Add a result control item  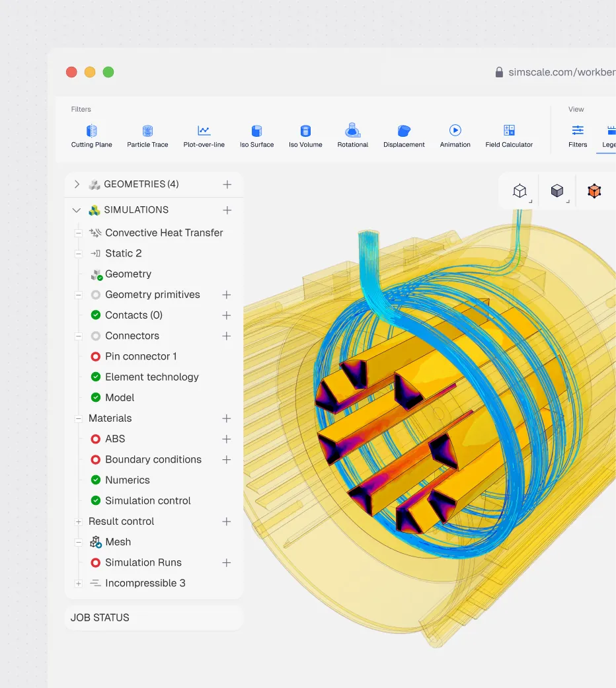227,521
